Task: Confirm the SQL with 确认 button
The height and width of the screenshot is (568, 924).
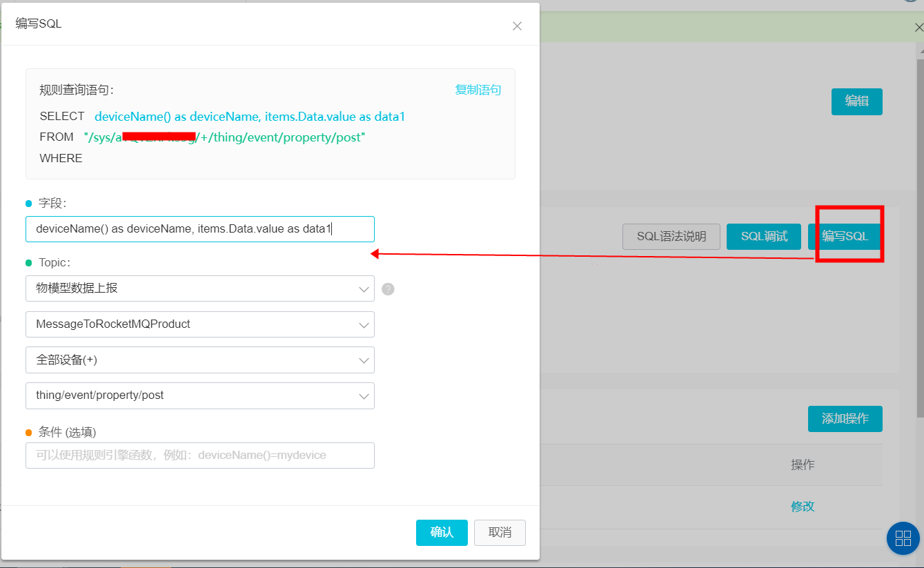Action: pos(442,533)
